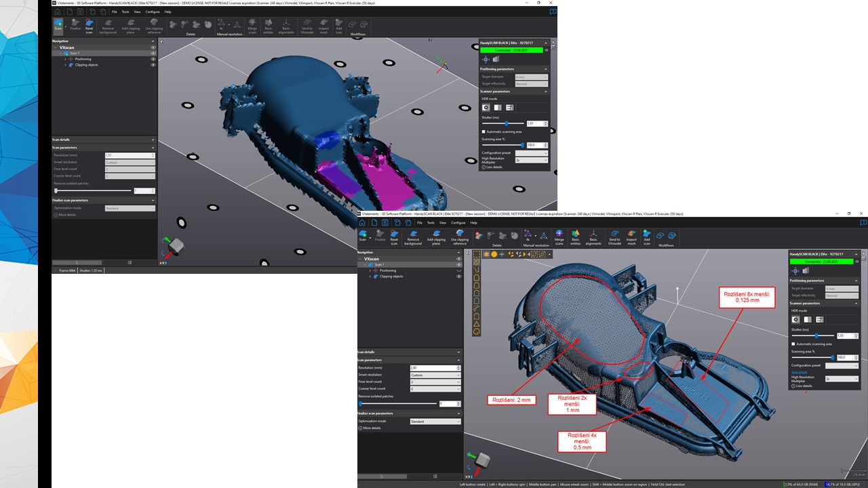
Task: Click Reset scan icon in the front window
Action: 394,235
